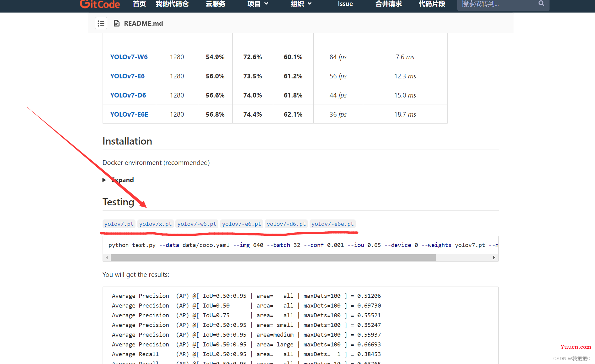
Task: Click the Average Recall line ending 0.38453
Action: tap(246, 354)
